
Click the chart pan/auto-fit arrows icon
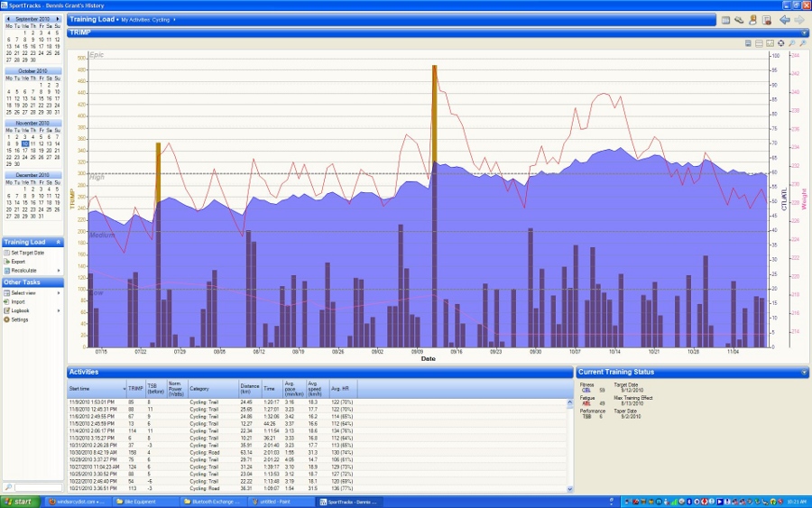coord(781,43)
